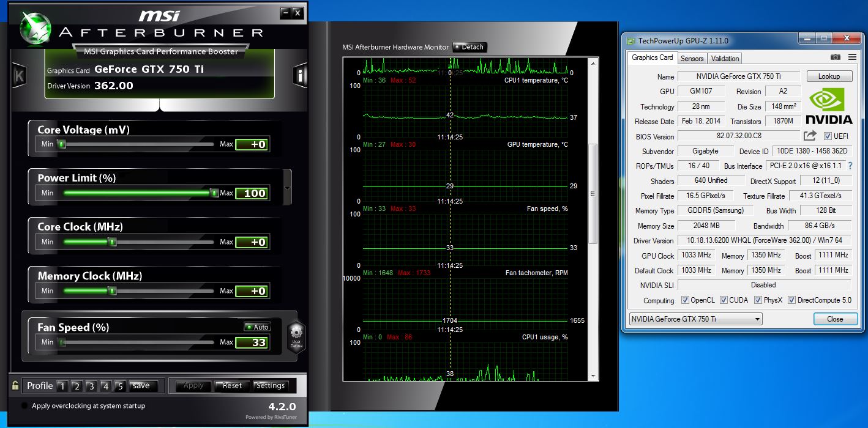Open the Kombustor K side button

tap(19, 76)
